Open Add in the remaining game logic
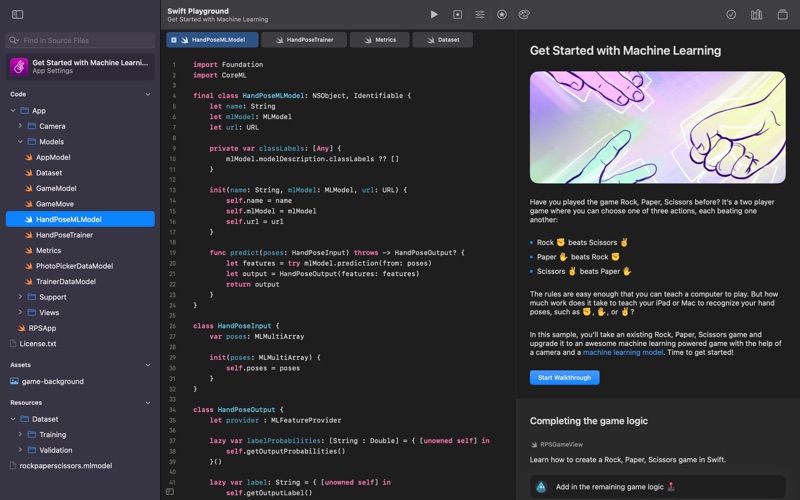This screenshot has height=500, width=800. pyautogui.click(x=658, y=487)
